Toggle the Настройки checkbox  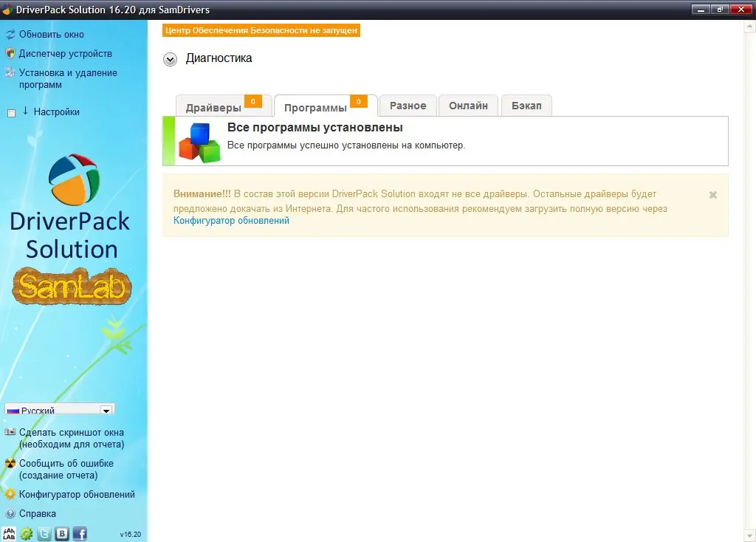click(x=12, y=113)
